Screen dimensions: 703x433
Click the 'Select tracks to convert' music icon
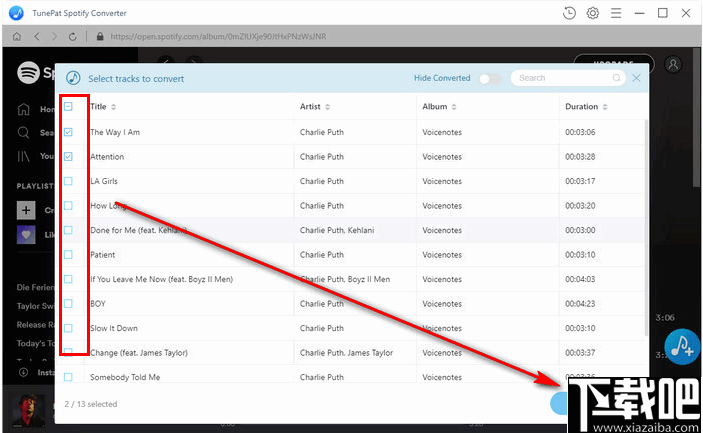(x=73, y=78)
